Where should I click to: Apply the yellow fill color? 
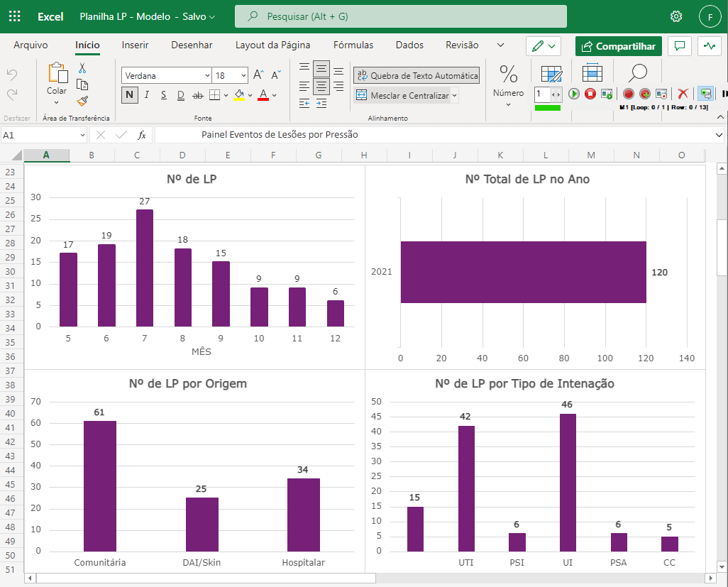coord(239,95)
